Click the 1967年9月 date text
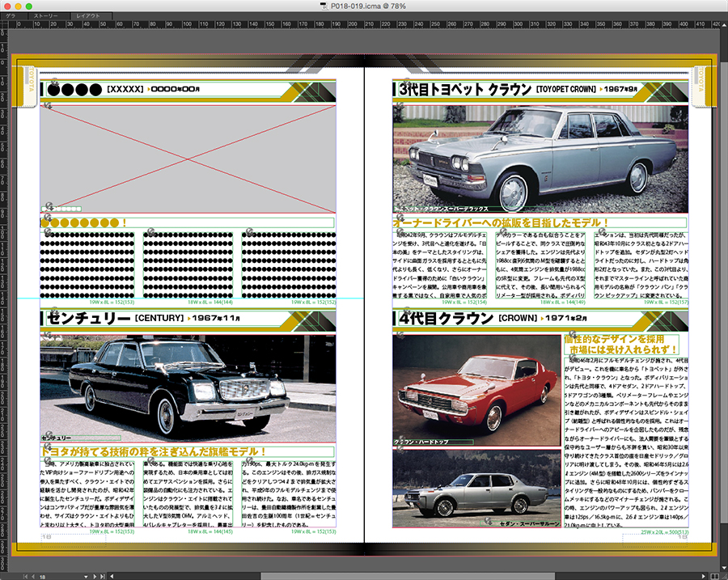Image resolution: width=728 pixels, height=580 pixels. click(620, 89)
